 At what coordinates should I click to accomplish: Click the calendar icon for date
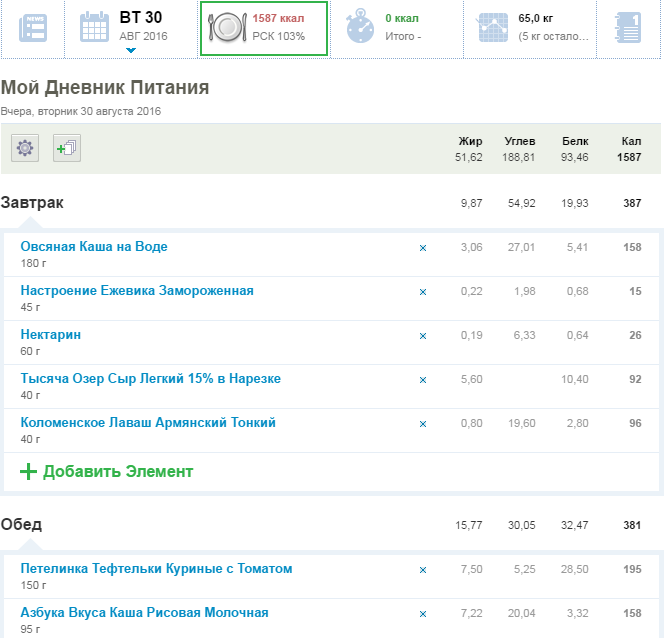95,28
